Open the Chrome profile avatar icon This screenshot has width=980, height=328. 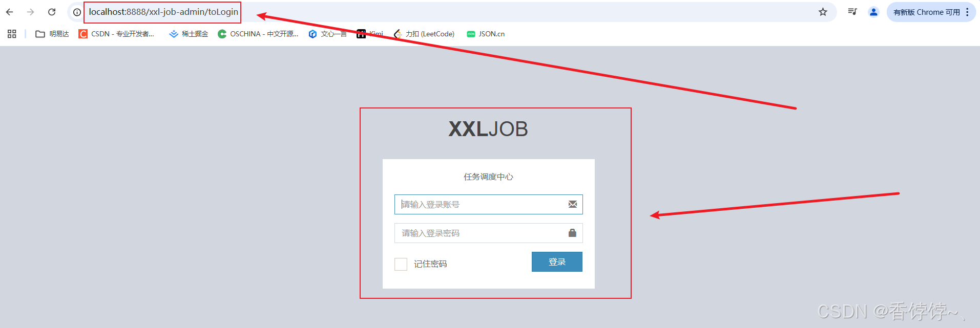873,12
